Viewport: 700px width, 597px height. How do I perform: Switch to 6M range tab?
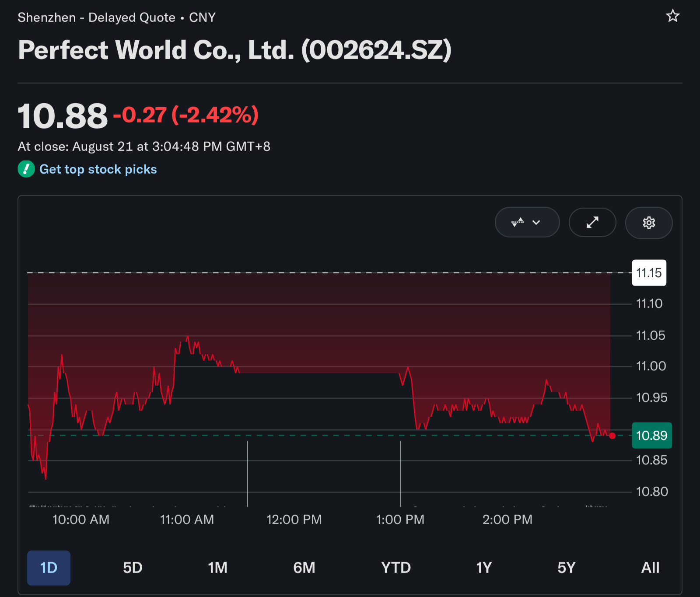coord(304,568)
